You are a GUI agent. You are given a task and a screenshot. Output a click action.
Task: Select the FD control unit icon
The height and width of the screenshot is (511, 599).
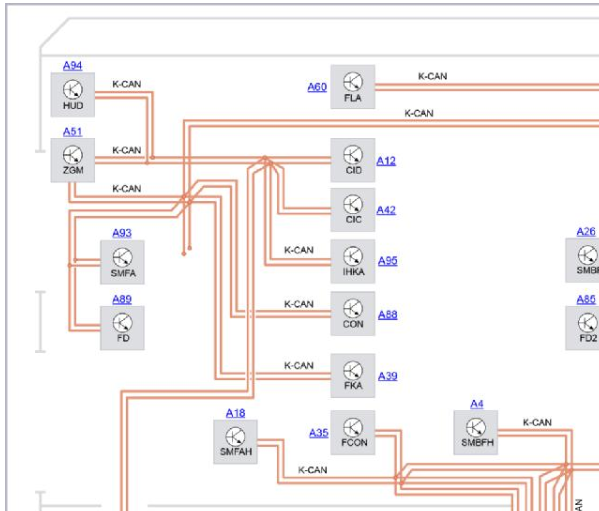(x=122, y=328)
